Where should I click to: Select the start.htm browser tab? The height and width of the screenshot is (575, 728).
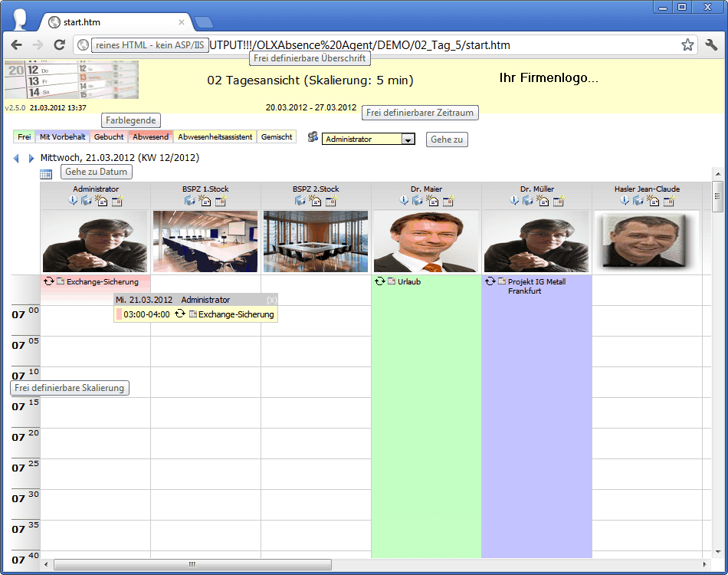(x=115, y=22)
